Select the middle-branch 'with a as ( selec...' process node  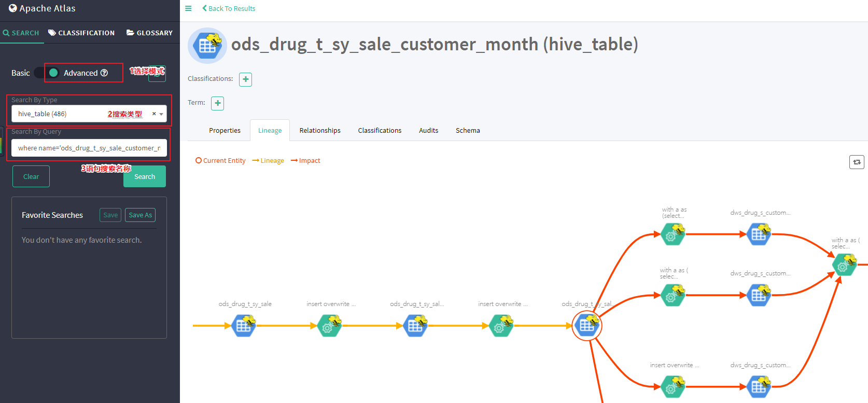(673, 295)
